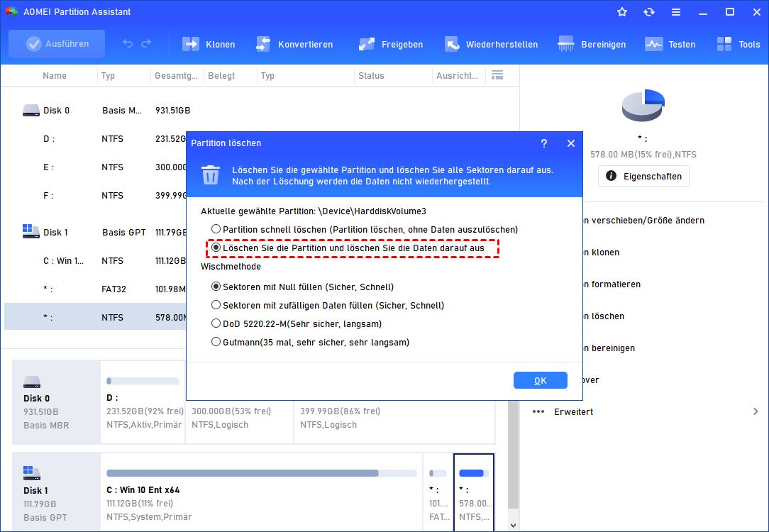Select the F : NTFS partition row
The image size is (769, 532).
coord(96,196)
